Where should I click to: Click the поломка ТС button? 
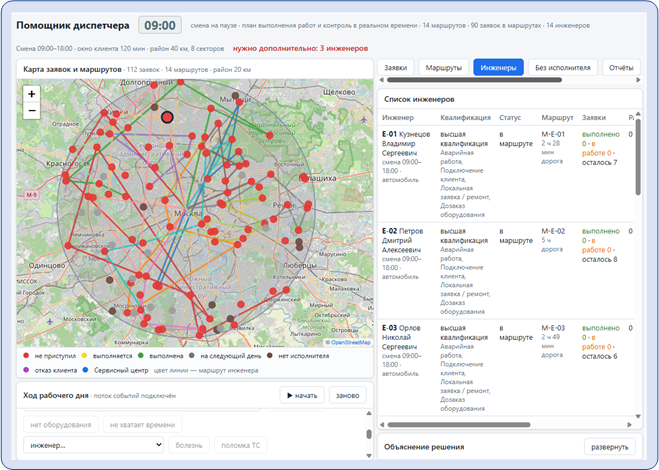click(x=240, y=445)
